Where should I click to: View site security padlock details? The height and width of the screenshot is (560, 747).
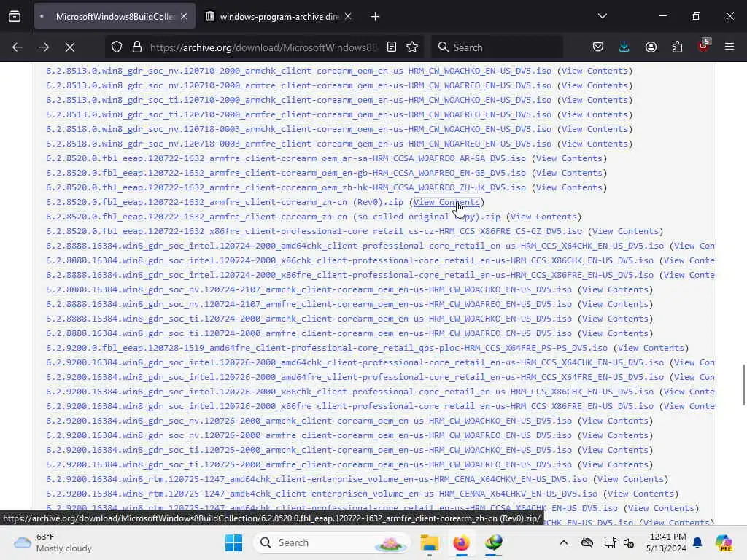coord(137,47)
